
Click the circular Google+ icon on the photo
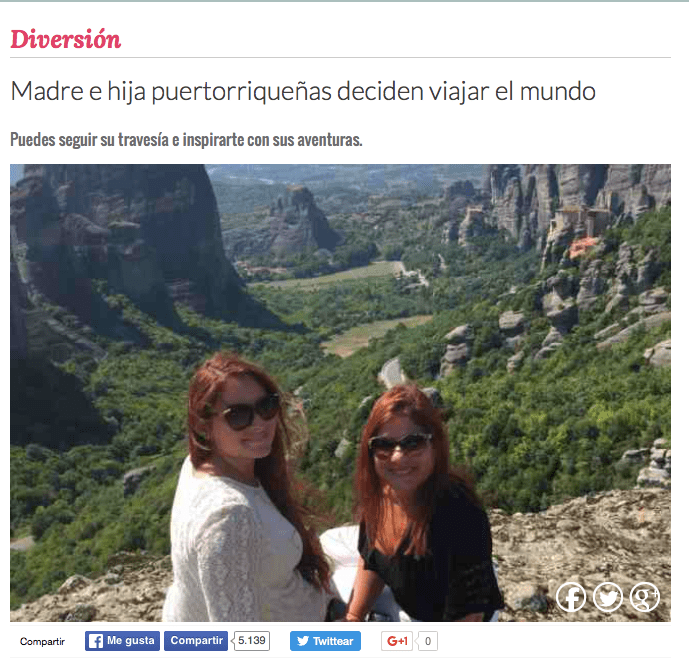click(x=645, y=597)
